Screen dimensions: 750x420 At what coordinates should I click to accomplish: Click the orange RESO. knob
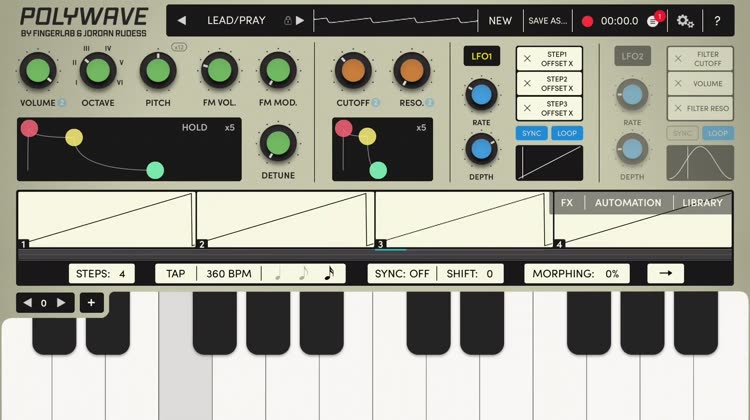click(x=411, y=71)
